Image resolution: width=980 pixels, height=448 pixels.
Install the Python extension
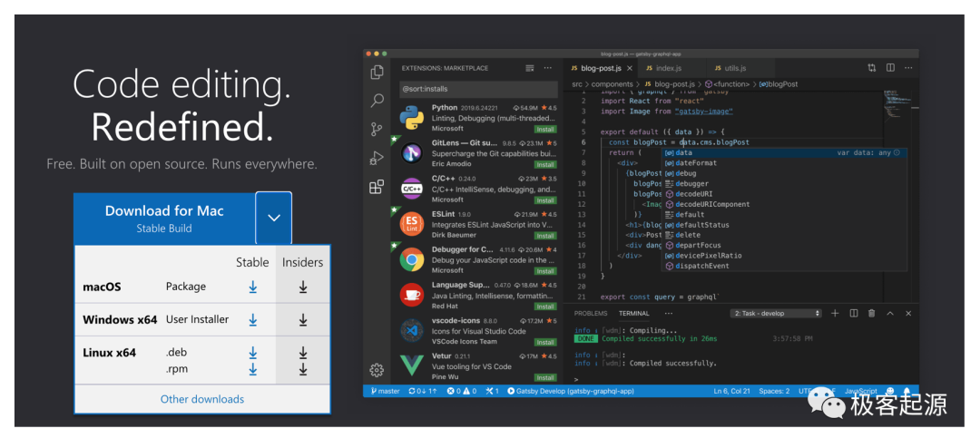(x=545, y=130)
